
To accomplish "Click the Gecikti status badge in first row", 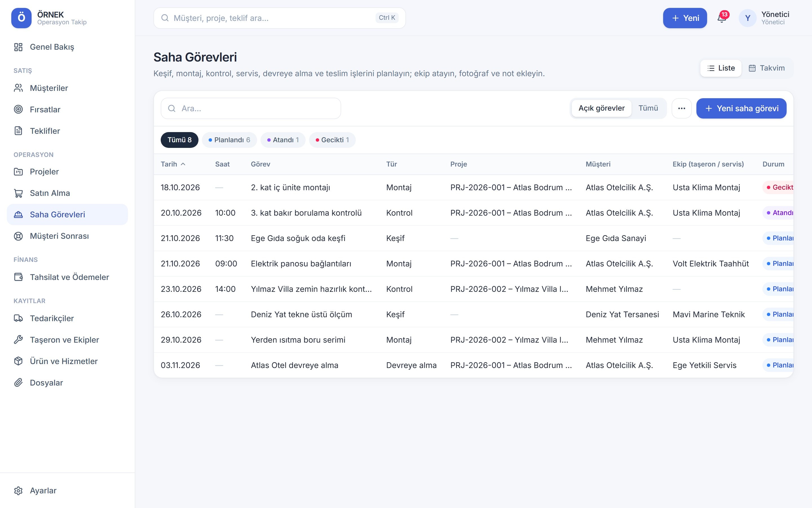I will (x=778, y=187).
